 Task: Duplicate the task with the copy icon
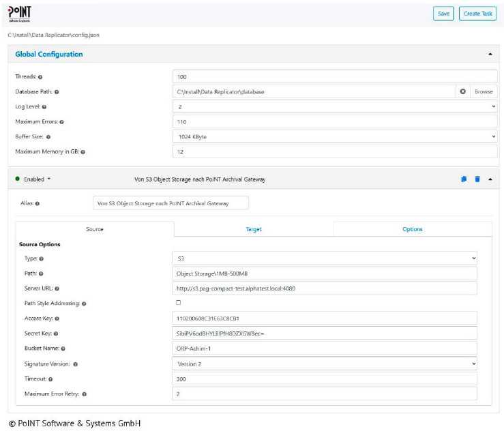[x=464, y=179]
